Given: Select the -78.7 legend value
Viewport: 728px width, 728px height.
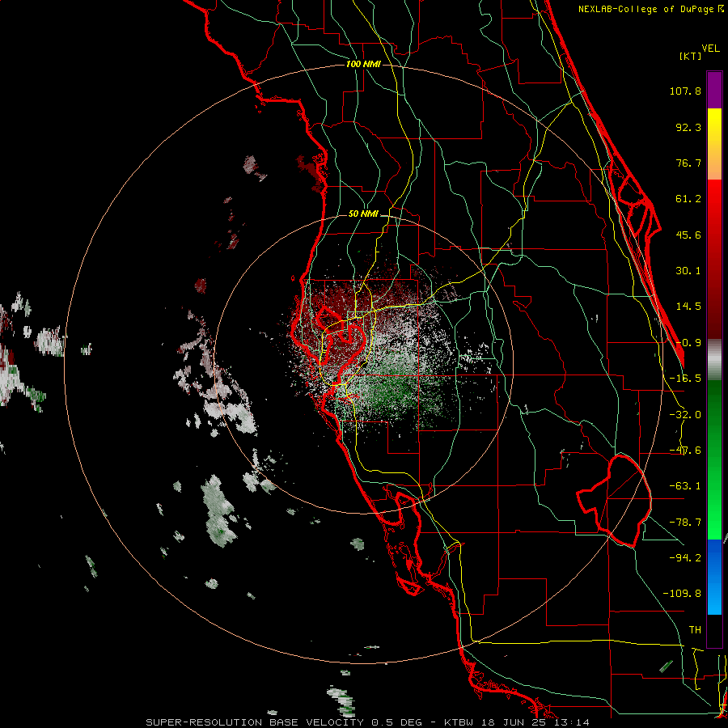Looking at the screenshot, I should (685, 523).
